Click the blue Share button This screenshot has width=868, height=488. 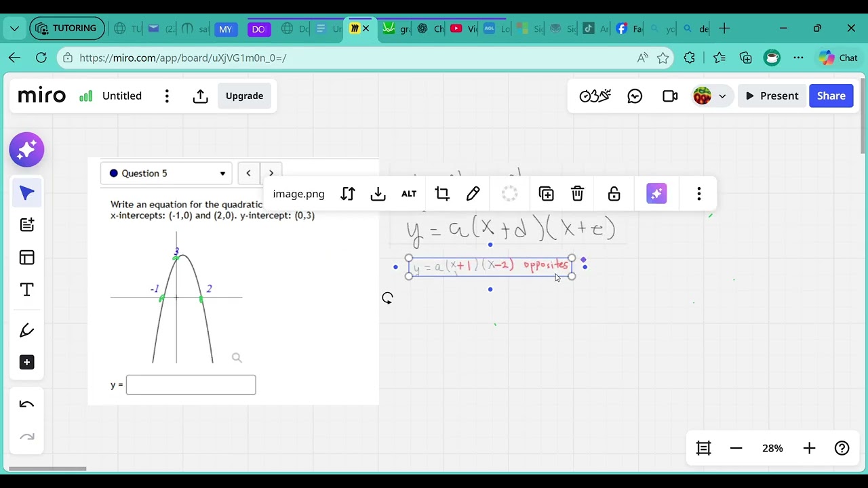coord(831,96)
